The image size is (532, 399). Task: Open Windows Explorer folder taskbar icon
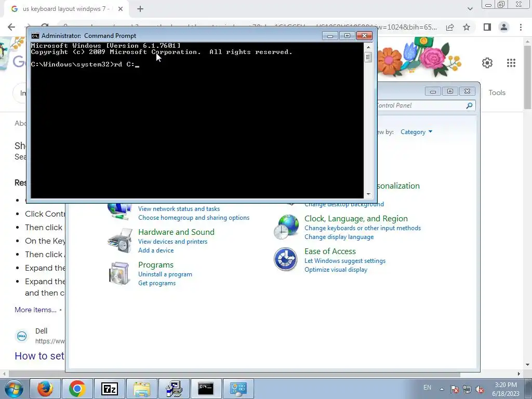tap(141, 389)
